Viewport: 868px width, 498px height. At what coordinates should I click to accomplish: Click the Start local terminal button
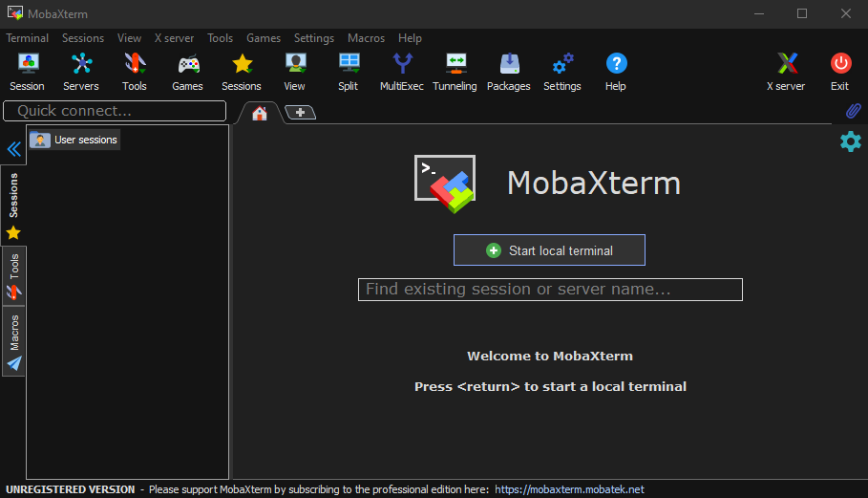tap(549, 250)
